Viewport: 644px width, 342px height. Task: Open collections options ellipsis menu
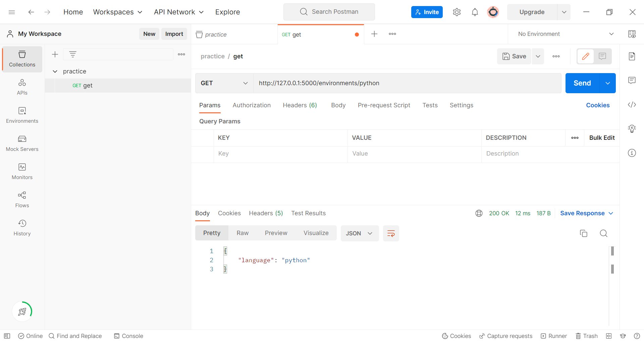pos(181,54)
